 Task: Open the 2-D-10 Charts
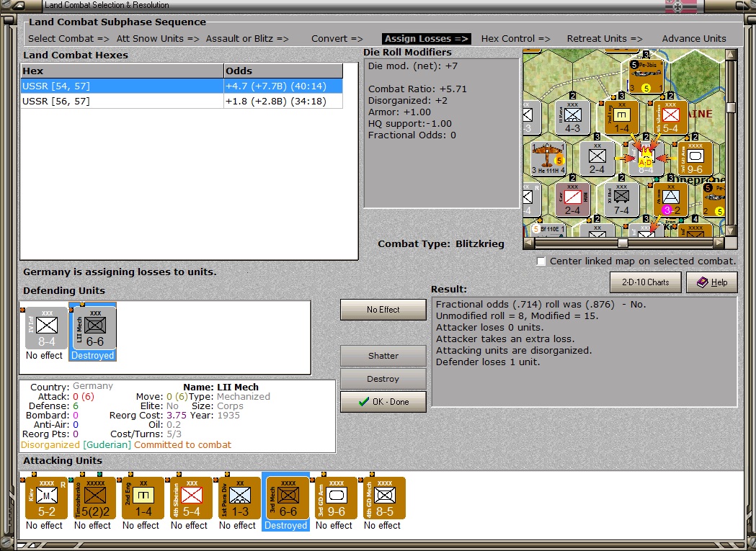point(646,282)
